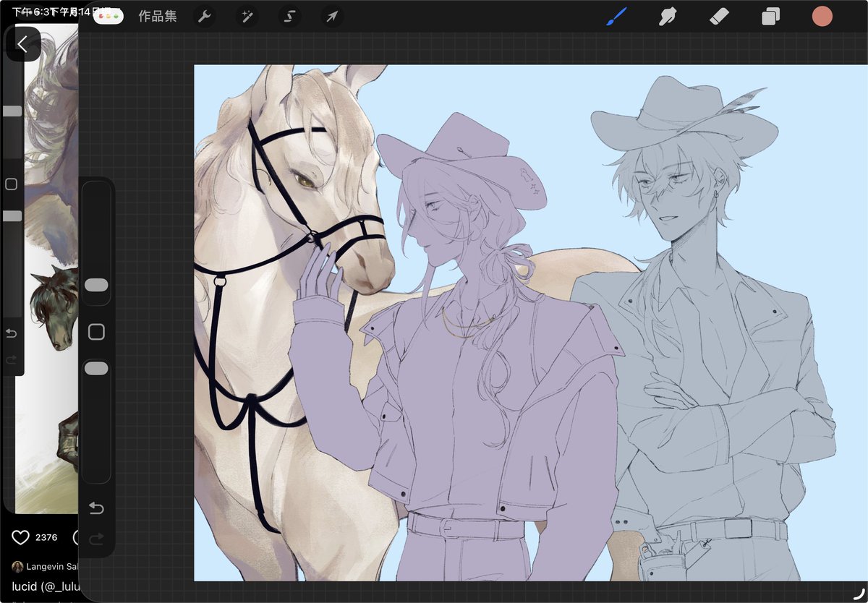
Task: Tap the square modify button in front sidebar
Action: [x=96, y=332]
